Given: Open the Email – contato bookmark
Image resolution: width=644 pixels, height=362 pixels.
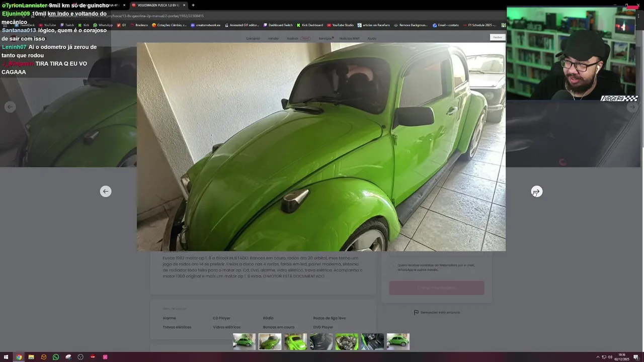Looking at the screenshot, I should pyautogui.click(x=446, y=25).
